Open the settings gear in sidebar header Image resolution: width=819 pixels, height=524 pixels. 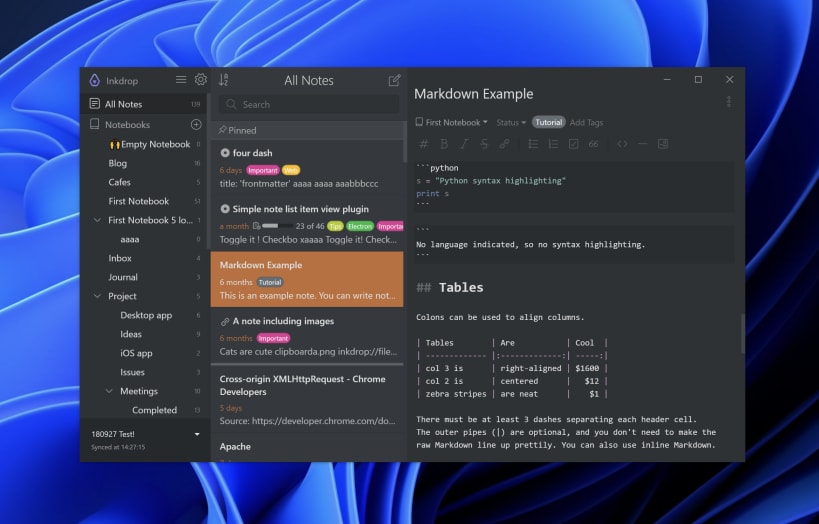tap(201, 79)
